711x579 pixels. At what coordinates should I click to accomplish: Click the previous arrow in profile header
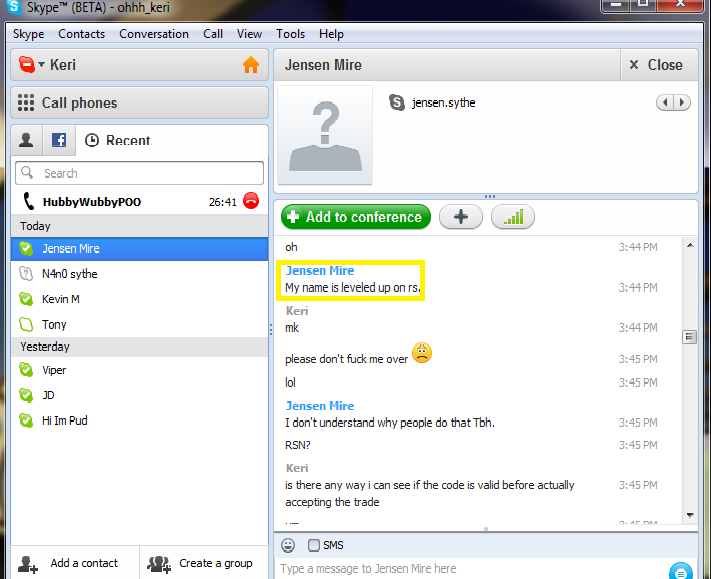[665, 102]
